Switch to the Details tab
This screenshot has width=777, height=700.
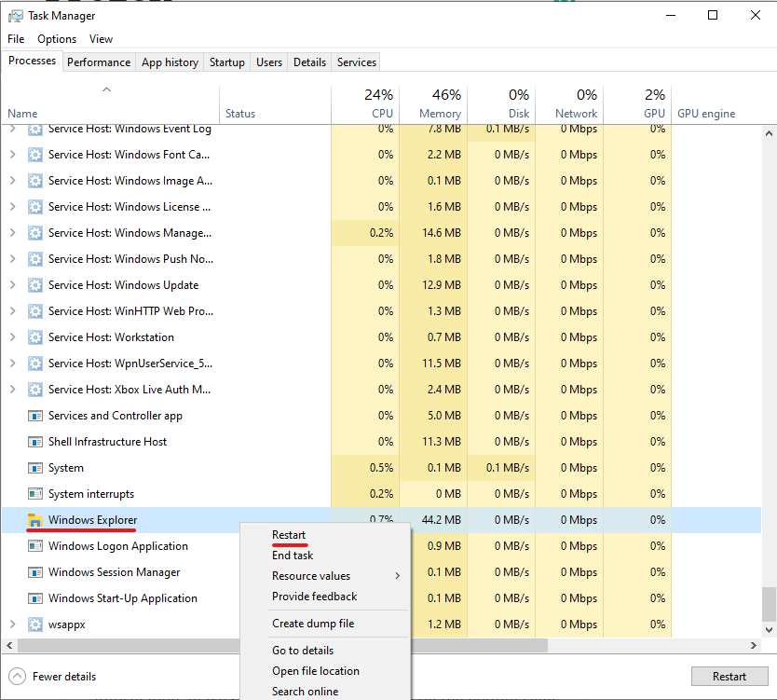point(309,62)
